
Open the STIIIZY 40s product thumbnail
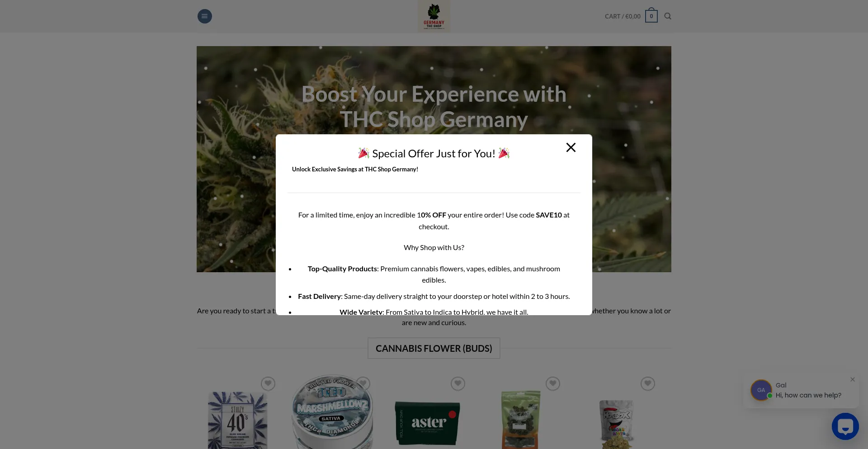click(237, 419)
